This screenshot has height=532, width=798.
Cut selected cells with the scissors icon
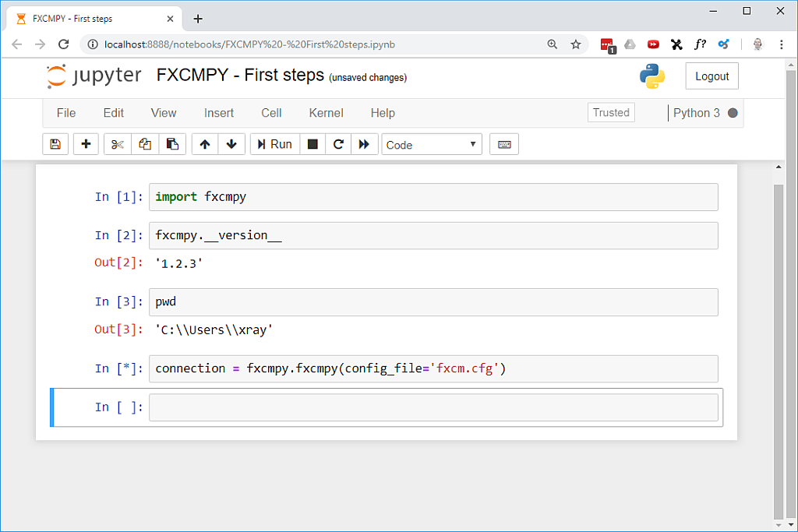click(x=118, y=144)
